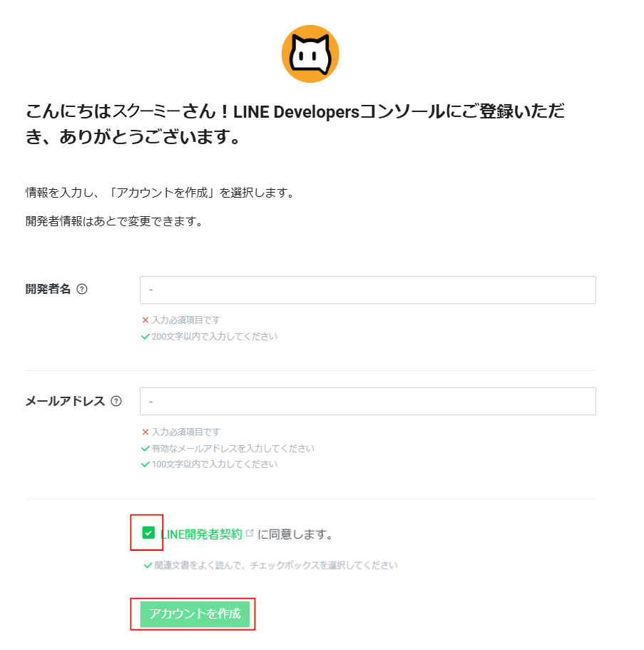Click red X icon under developer name field
Screen dimensions: 644x650
(x=145, y=320)
